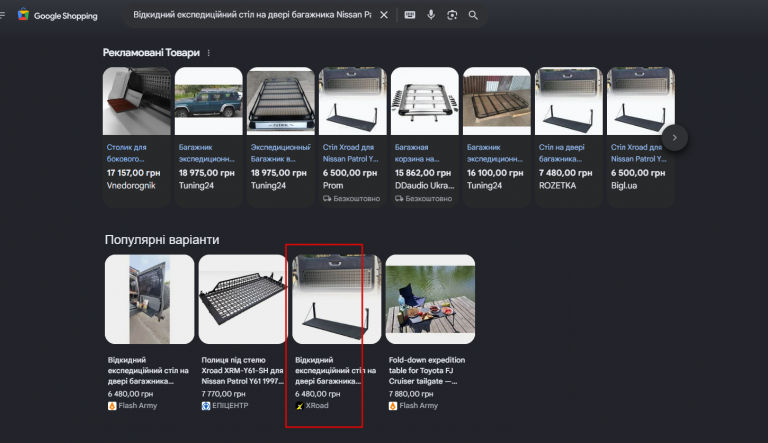Screen dimensions: 768x443
Task: Open the XRoad fold-down table image
Action: coord(336,299)
